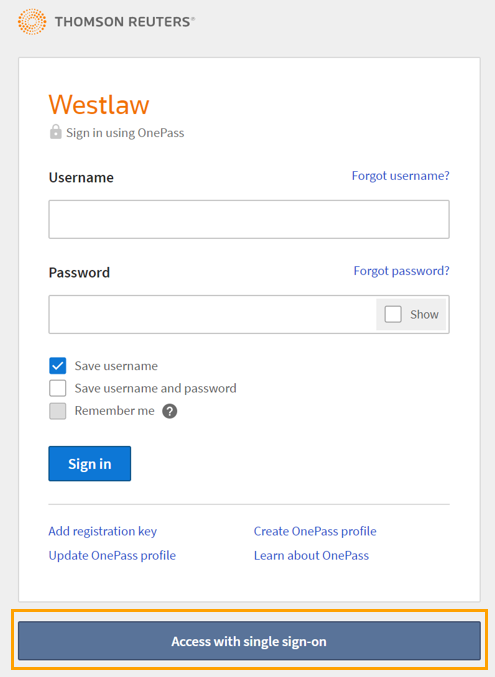Tick the Remember me checkbox

57,411
